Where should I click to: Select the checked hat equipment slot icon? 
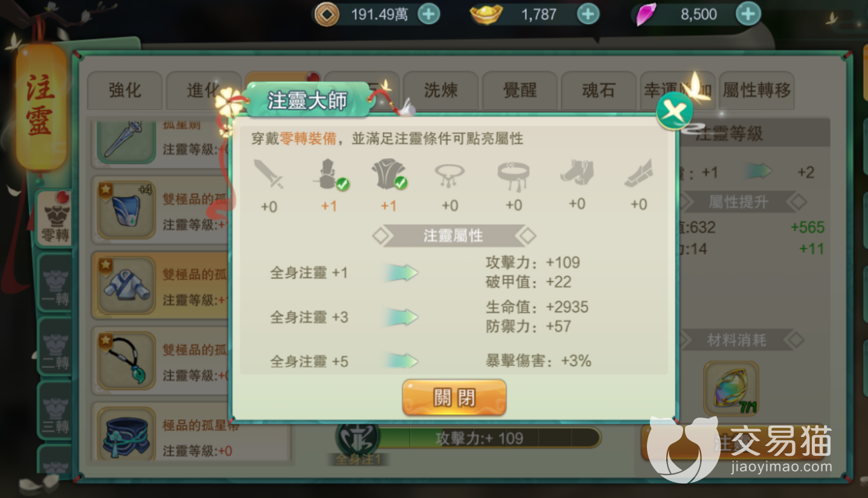point(329,175)
